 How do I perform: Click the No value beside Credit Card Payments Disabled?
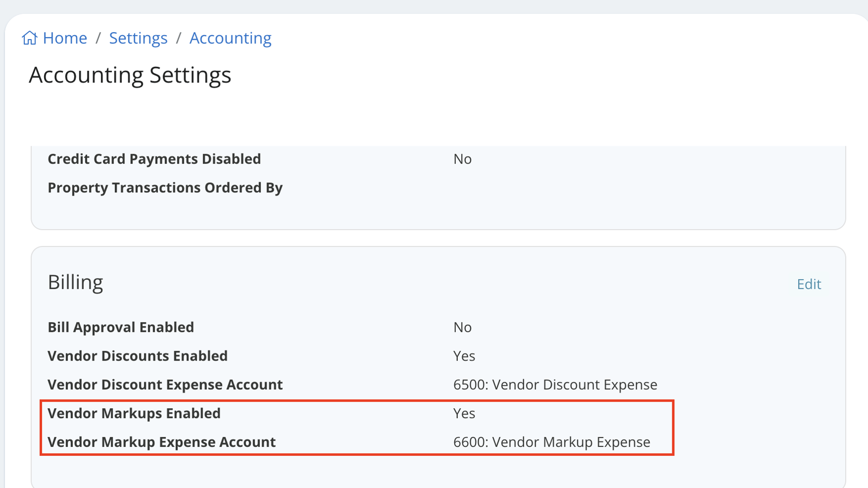click(462, 159)
